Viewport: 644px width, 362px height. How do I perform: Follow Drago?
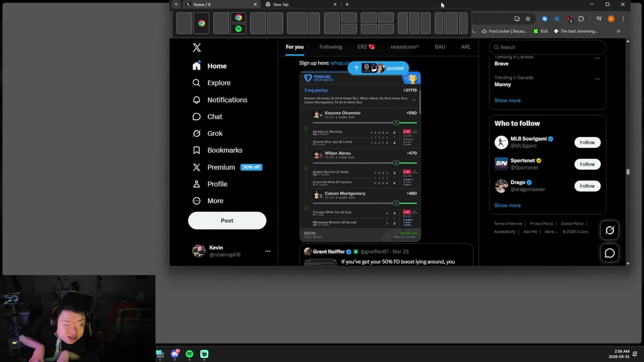tap(587, 186)
